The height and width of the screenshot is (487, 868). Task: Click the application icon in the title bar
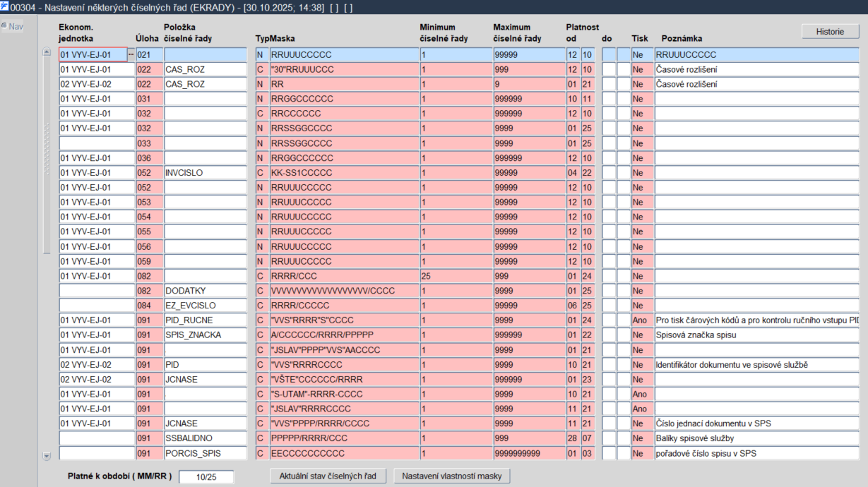(x=5, y=6)
